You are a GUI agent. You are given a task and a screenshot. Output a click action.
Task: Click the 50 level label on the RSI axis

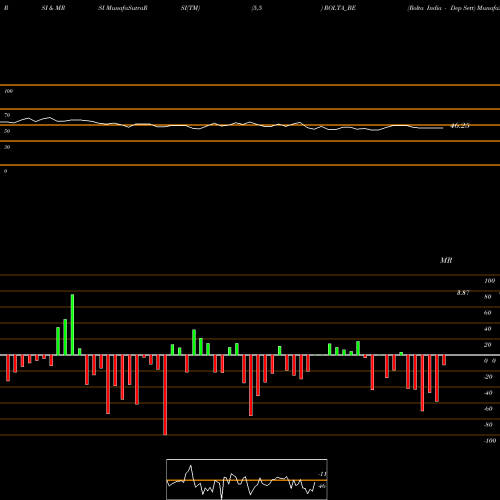click(x=7, y=131)
